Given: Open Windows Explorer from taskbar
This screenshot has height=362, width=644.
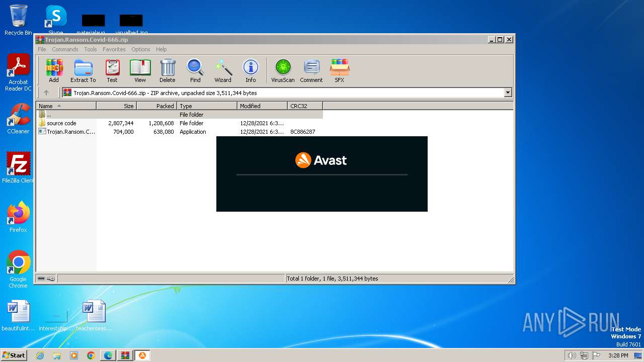Looking at the screenshot, I should [57, 355].
